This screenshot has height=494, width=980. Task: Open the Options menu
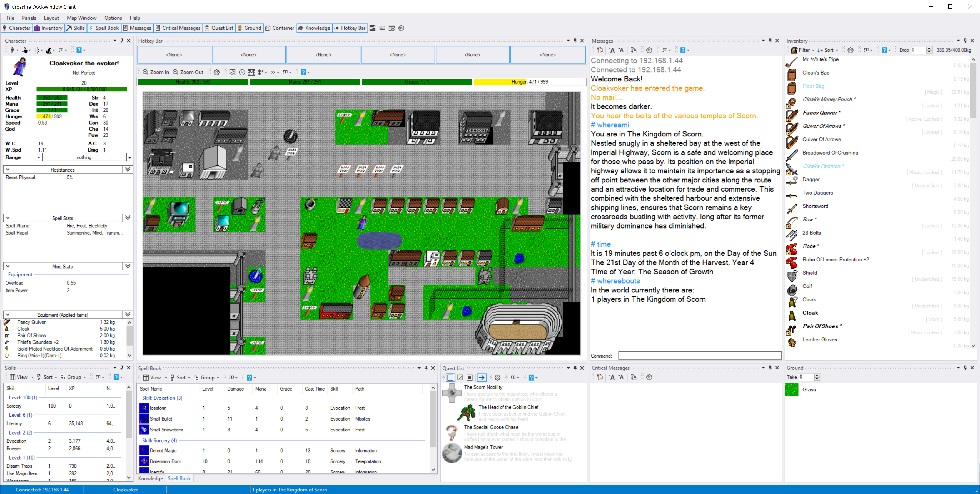[x=113, y=18]
